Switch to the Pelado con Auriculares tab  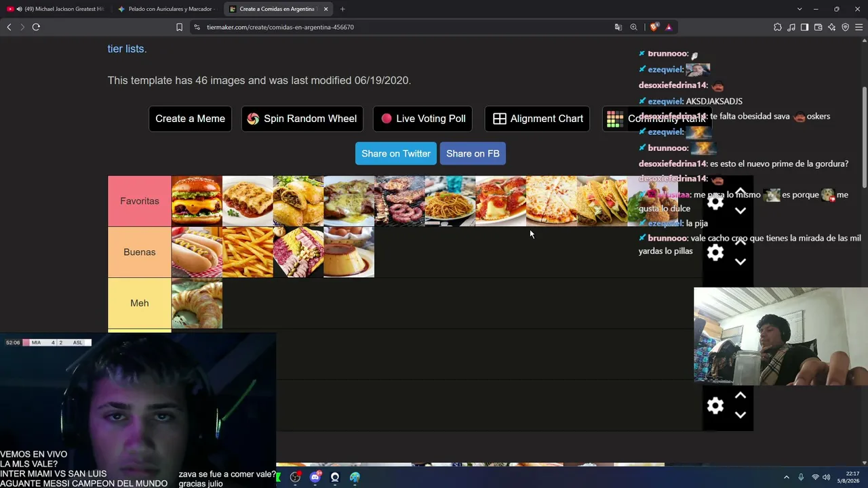[167, 9]
